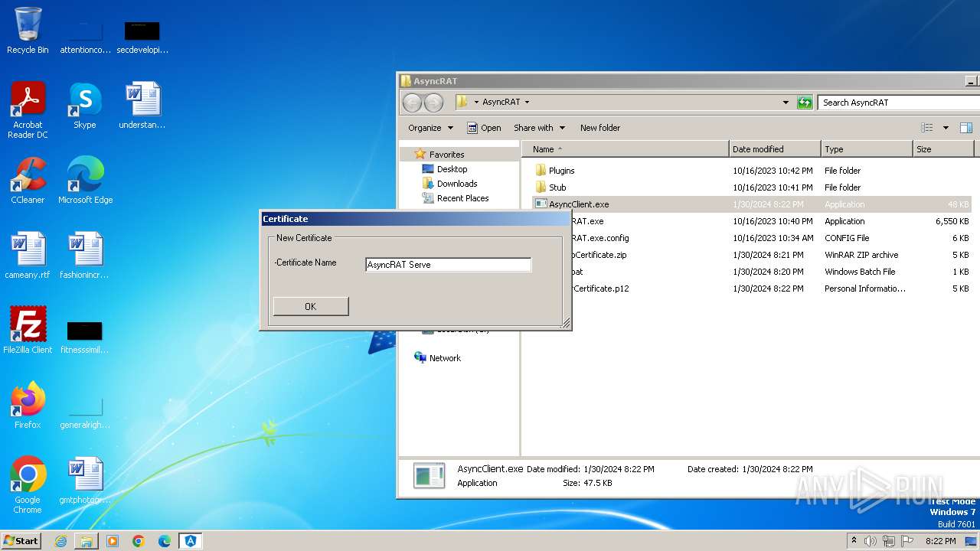Select Desktop under Favorites

(x=452, y=169)
